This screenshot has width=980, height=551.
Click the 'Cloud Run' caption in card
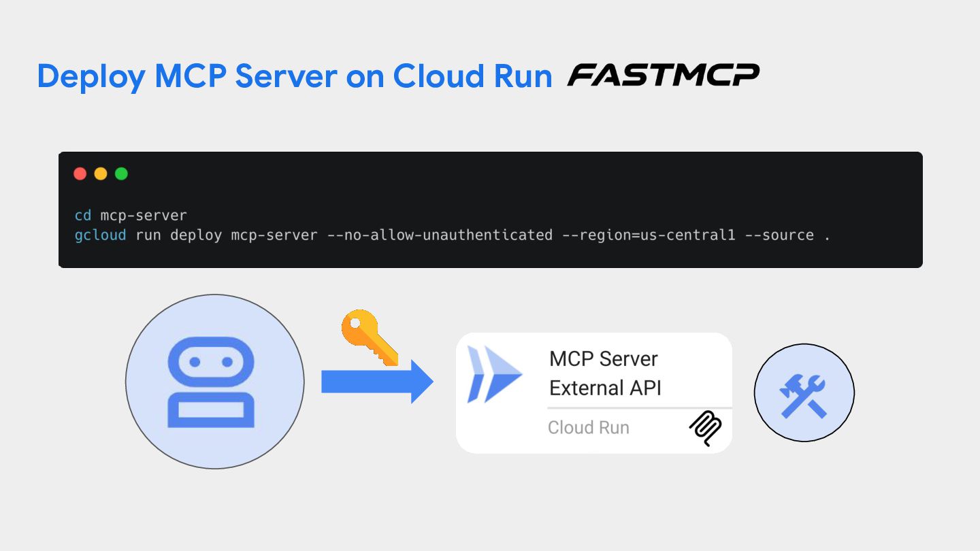click(589, 428)
